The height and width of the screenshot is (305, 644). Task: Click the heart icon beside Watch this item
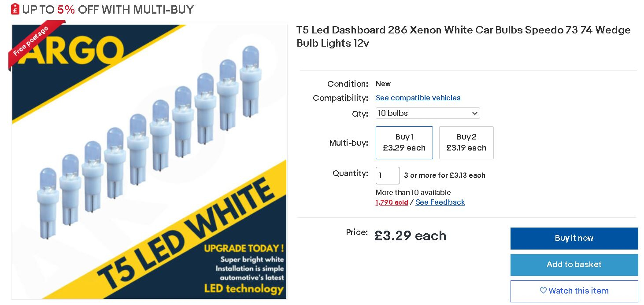pyautogui.click(x=543, y=290)
